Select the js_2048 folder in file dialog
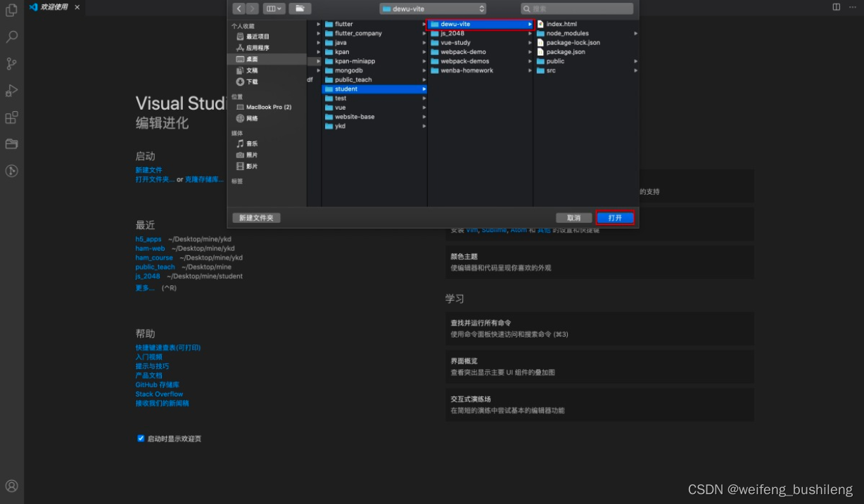Viewport: 864px width, 504px height. point(481,33)
